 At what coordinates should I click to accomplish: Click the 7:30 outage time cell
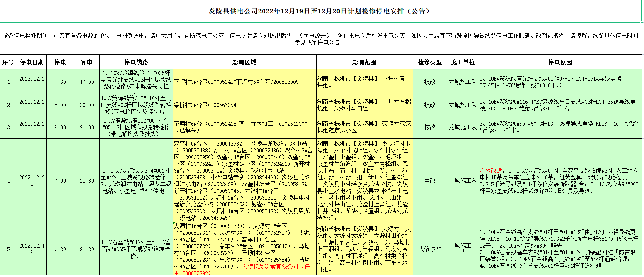click(60, 82)
